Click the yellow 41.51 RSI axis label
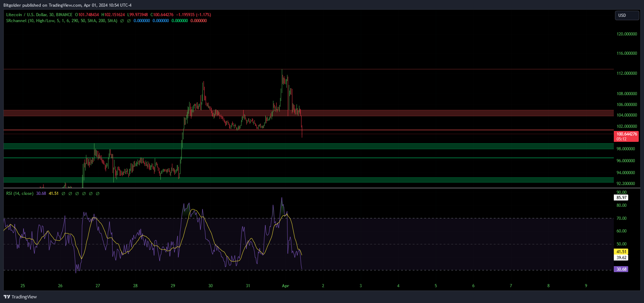This screenshot has width=644, height=303. tap(622, 252)
